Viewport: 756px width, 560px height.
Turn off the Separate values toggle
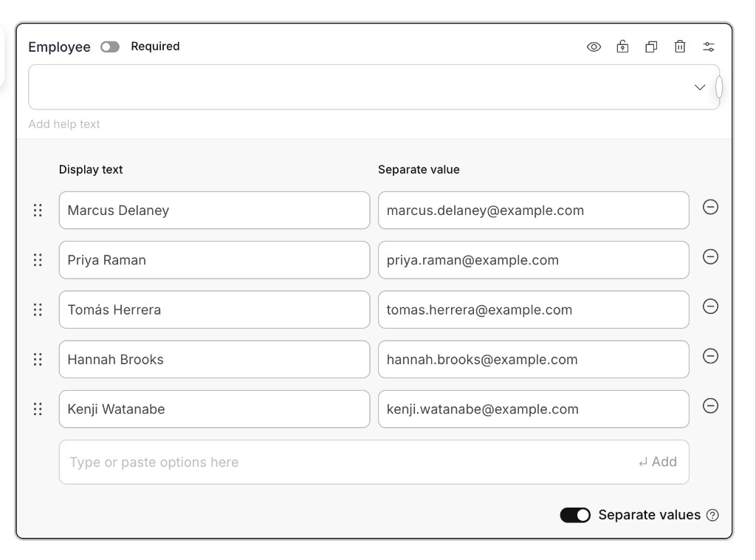point(574,515)
